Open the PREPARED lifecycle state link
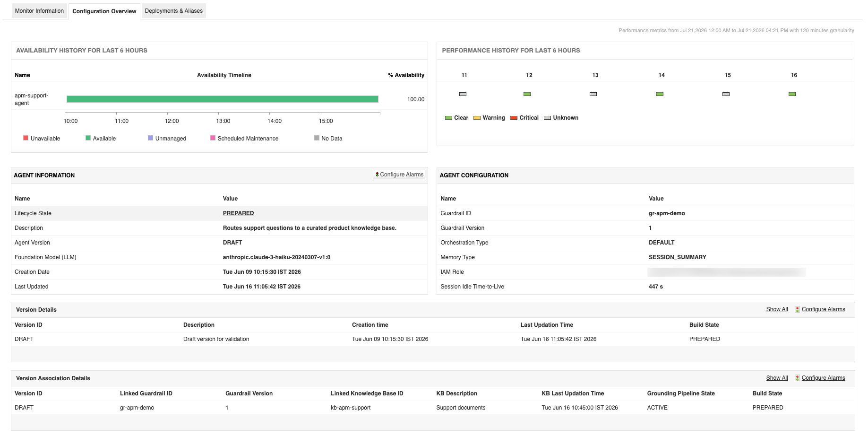Viewport: 868px width, 437px height. [x=238, y=213]
